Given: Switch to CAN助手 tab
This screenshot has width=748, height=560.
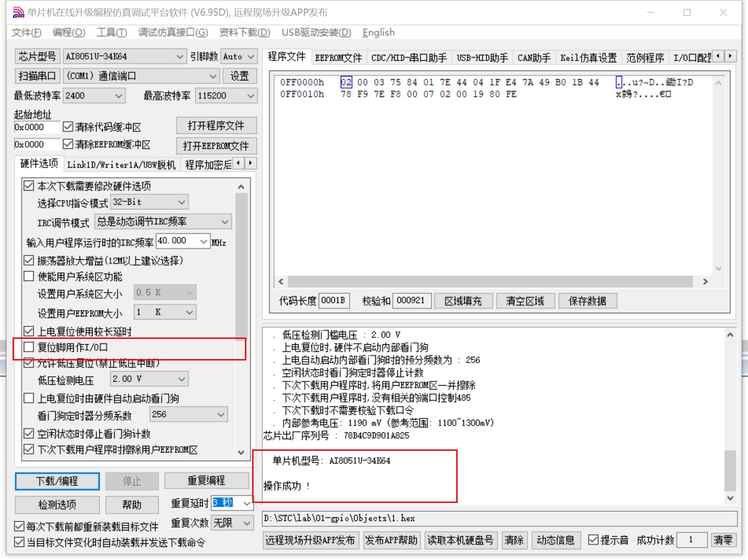Looking at the screenshot, I should click(x=534, y=58).
